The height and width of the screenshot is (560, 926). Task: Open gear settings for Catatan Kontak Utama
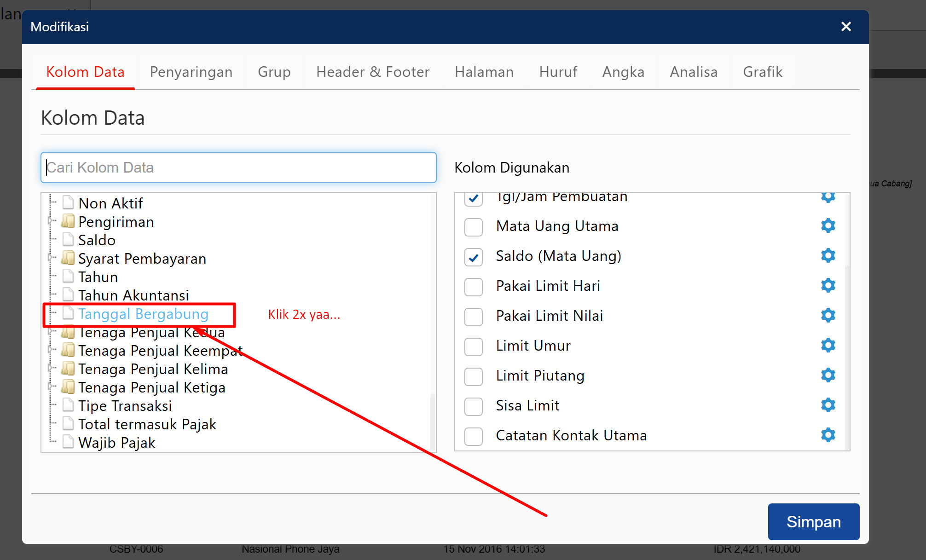click(x=828, y=435)
